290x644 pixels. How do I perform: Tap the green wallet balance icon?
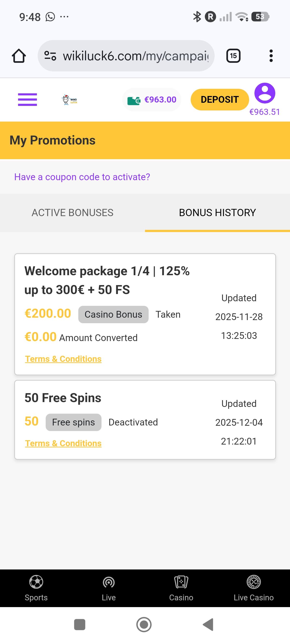click(x=134, y=101)
